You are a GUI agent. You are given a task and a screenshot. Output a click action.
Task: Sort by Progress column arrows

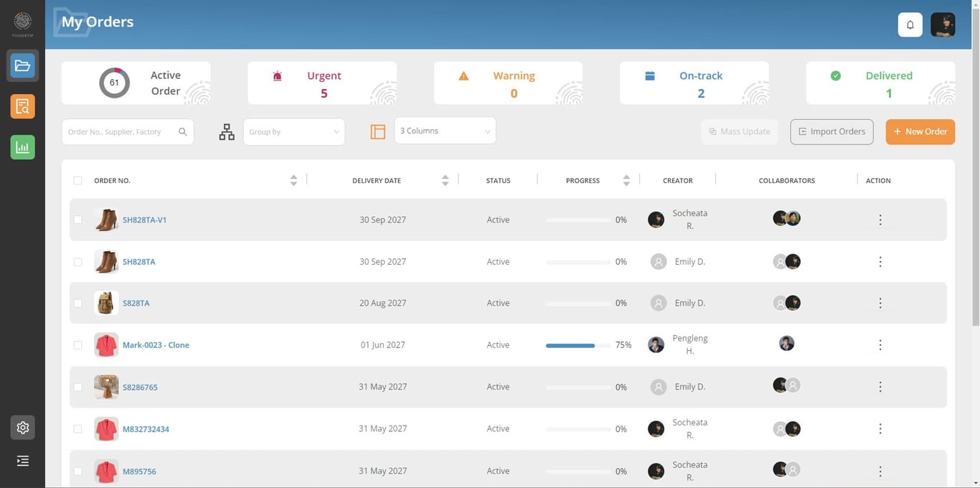(x=626, y=181)
